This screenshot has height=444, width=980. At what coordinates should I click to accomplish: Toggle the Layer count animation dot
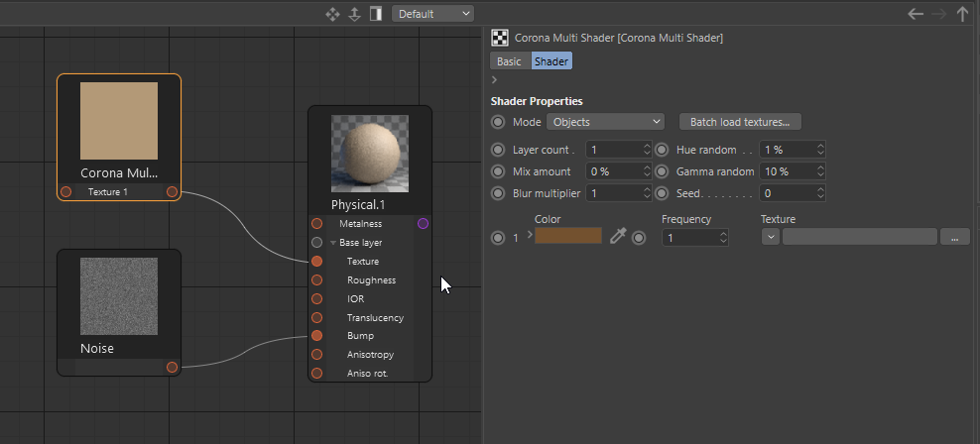[x=498, y=150]
